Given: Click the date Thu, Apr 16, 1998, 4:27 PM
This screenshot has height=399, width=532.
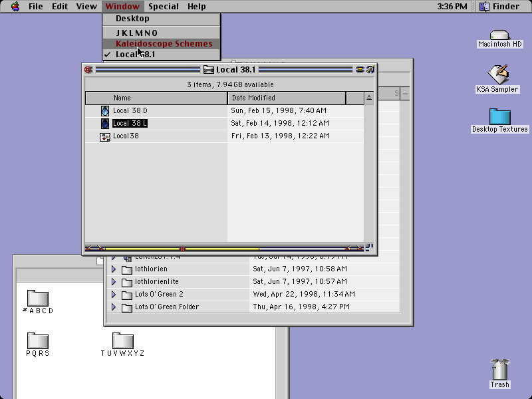Looking at the screenshot, I should coord(301,307).
